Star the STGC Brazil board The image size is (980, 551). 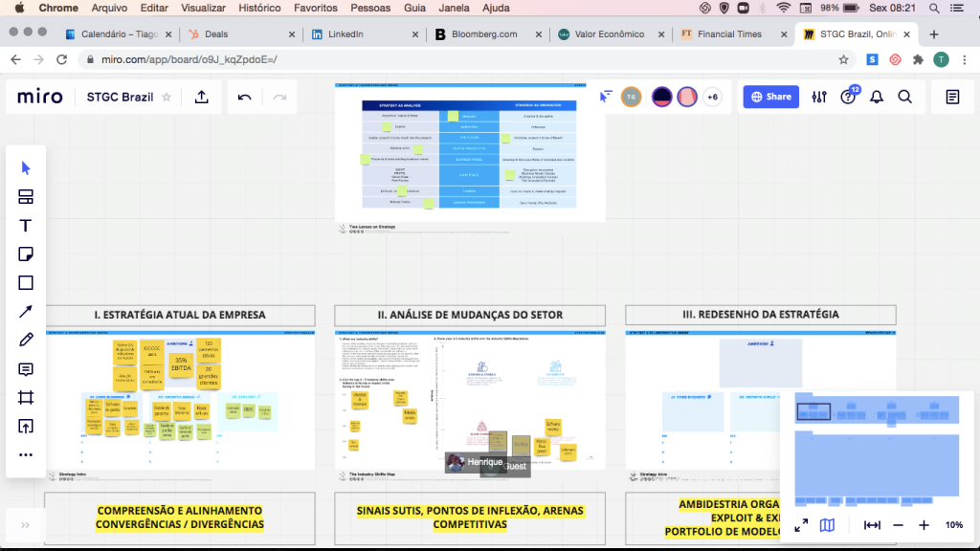(167, 97)
